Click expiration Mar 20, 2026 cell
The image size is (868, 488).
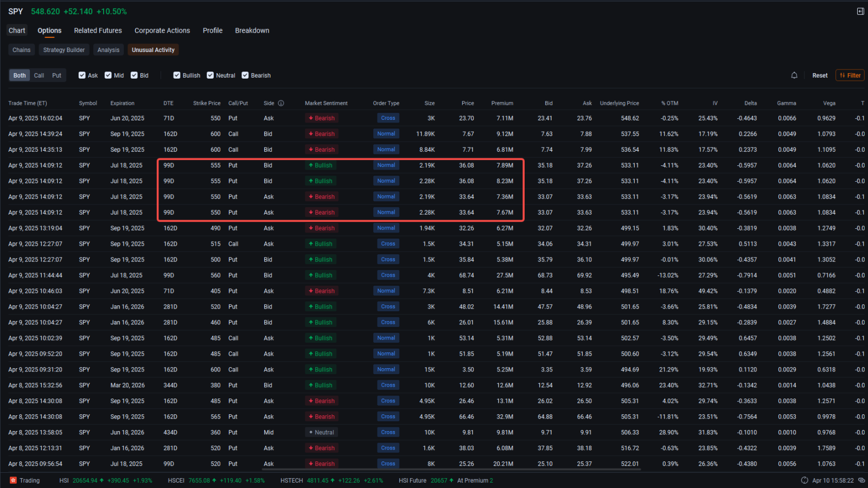(127, 386)
